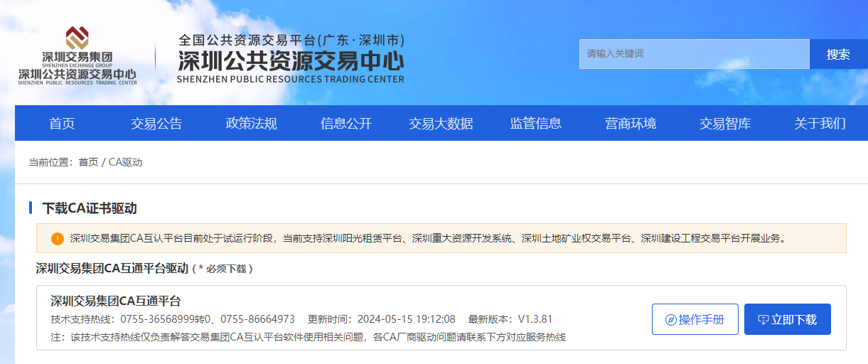
Task: Open the 政策法规 navigation item
Action: pos(251,124)
